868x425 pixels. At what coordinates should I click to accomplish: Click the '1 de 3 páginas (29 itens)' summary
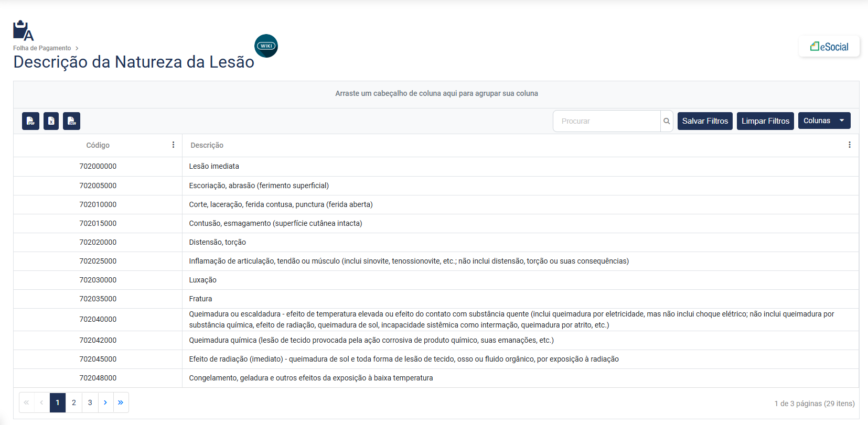point(815,404)
